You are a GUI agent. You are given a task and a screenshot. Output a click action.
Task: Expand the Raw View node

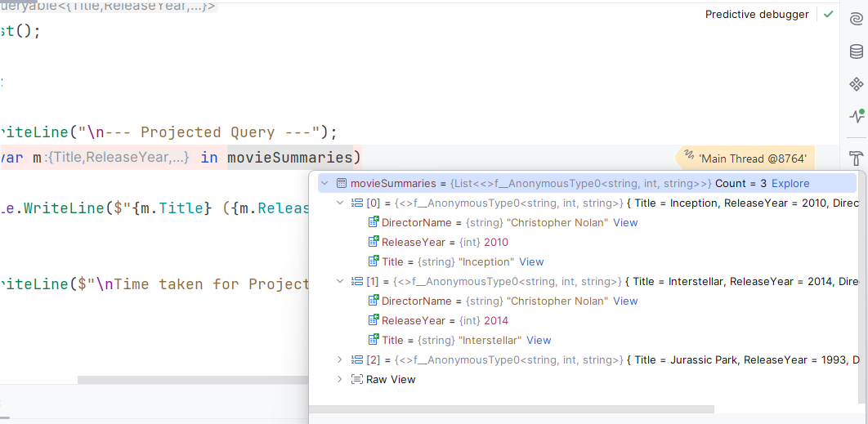341,379
